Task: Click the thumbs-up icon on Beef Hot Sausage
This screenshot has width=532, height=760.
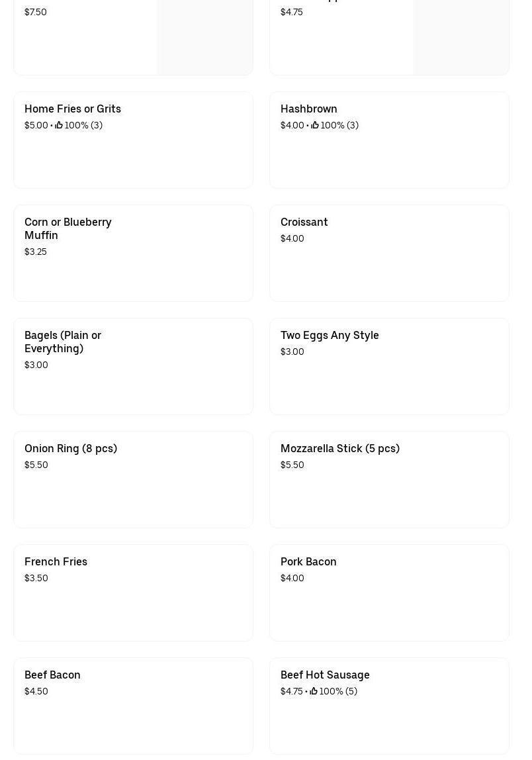Action: click(314, 691)
